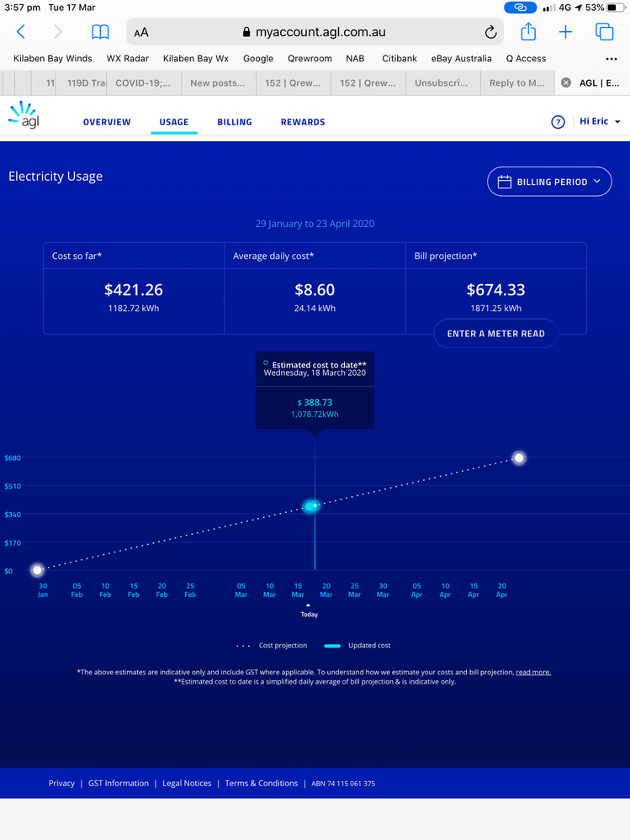Click the AGL logo
The width and height of the screenshot is (630, 840).
pyautogui.click(x=24, y=116)
